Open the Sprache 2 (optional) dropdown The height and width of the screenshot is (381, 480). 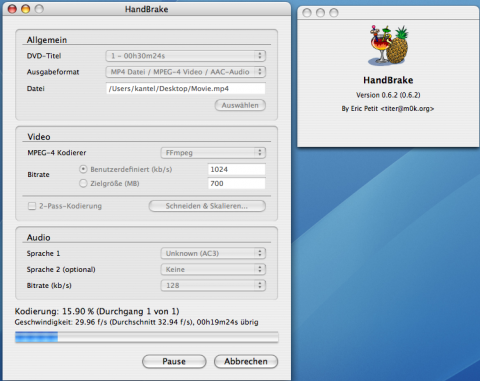click(x=213, y=269)
